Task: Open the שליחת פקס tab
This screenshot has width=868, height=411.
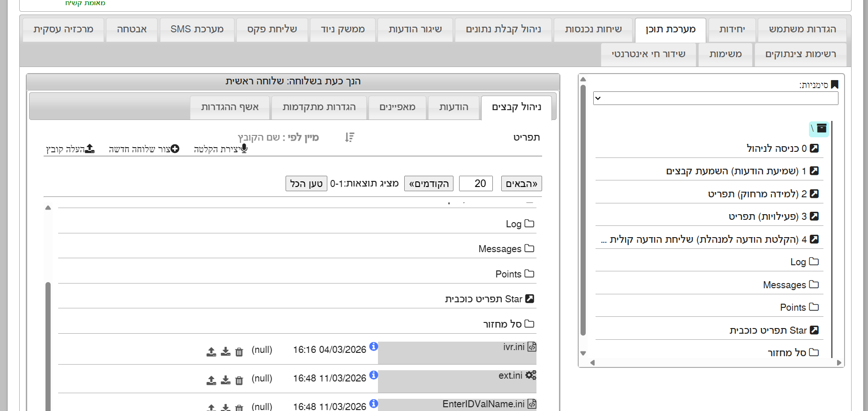Action: click(272, 30)
